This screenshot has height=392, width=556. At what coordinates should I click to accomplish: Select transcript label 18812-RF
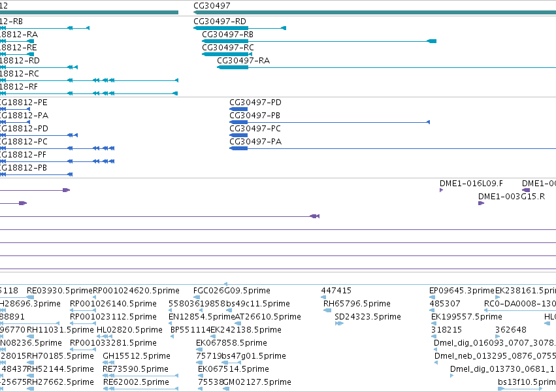(x=19, y=87)
